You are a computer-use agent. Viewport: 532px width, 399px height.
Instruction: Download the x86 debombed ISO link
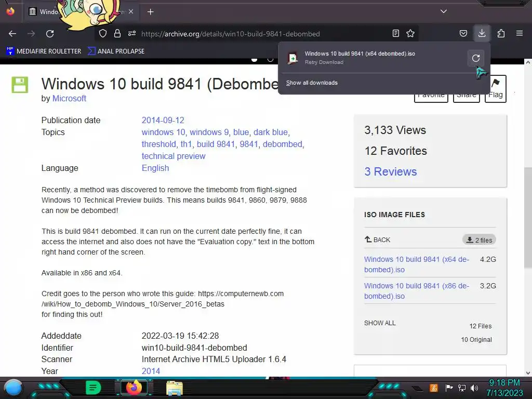pos(416,291)
